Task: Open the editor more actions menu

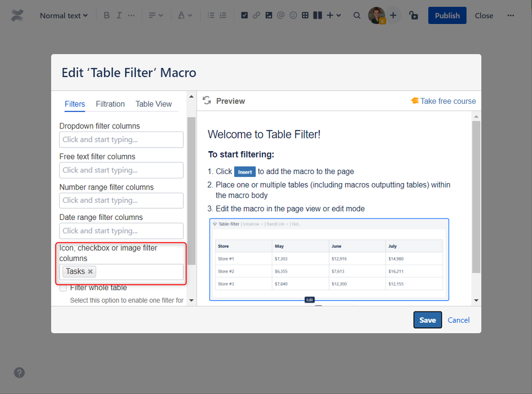Action: click(x=511, y=15)
